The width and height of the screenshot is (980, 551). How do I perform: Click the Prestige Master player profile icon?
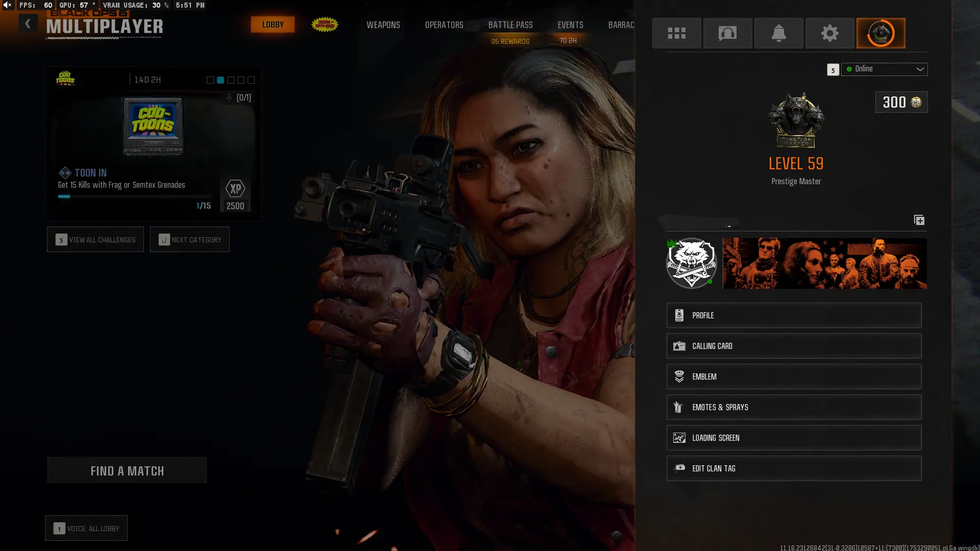[x=880, y=33]
